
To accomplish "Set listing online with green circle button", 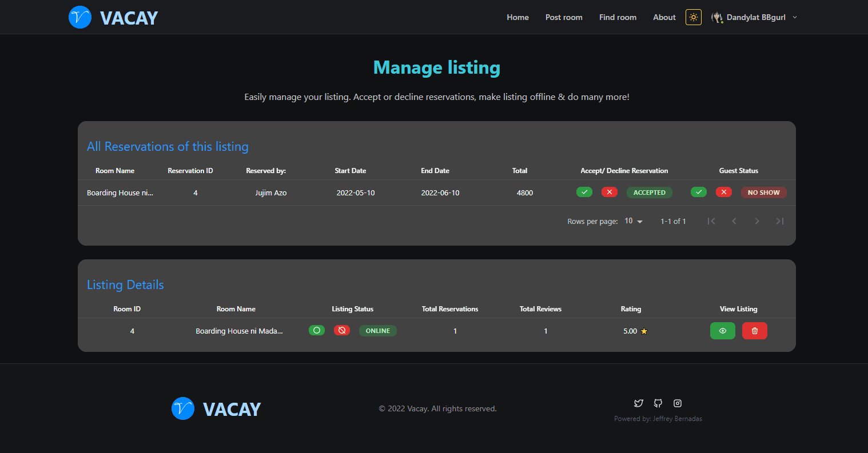I will (x=316, y=330).
